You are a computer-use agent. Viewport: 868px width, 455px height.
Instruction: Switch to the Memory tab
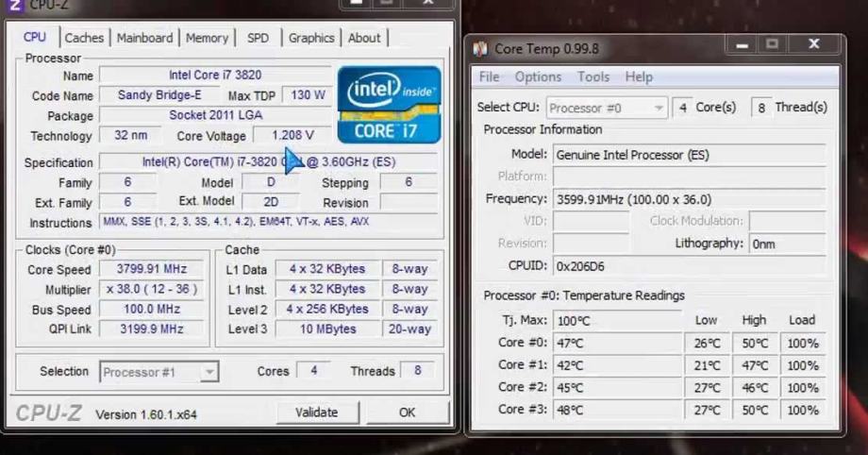coord(207,38)
